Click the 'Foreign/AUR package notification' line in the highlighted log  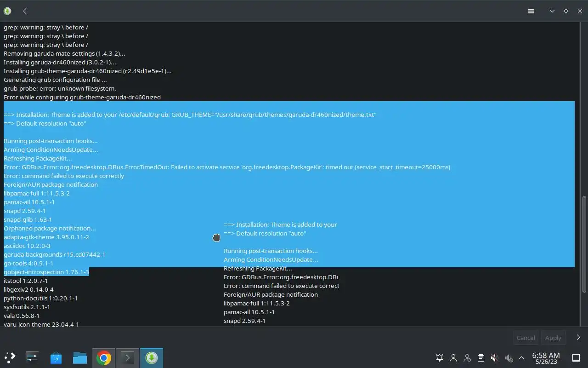tap(51, 184)
